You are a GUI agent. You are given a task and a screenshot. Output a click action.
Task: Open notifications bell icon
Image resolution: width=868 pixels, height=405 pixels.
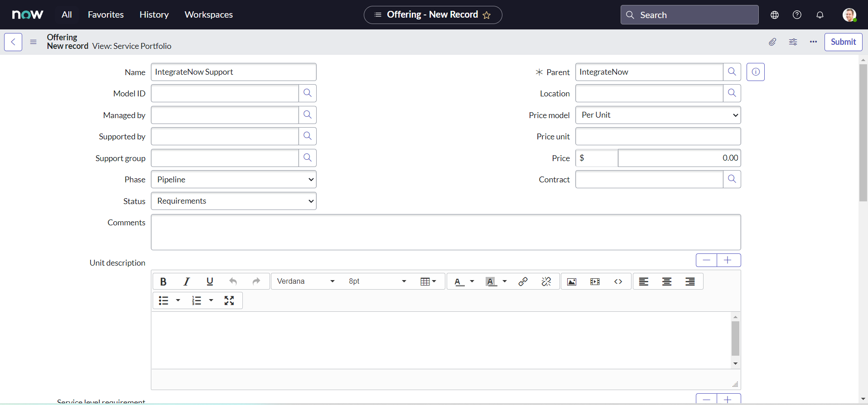coord(820,15)
